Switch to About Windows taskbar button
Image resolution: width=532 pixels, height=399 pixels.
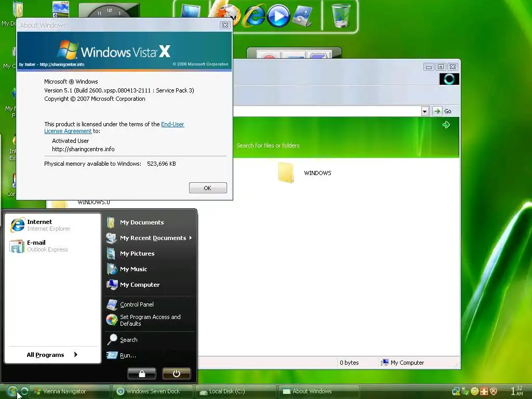point(319,391)
